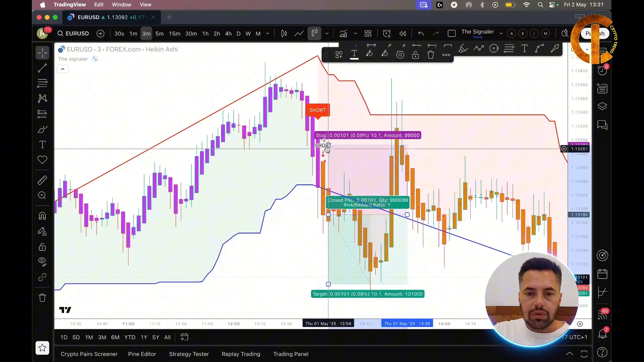The width and height of the screenshot is (644, 362).
Task: Hide all drawings with eye icon
Action: click(42, 261)
